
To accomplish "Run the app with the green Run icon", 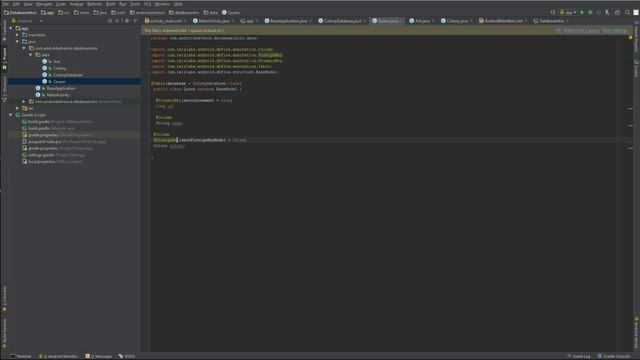I will (x=582, y=13).
